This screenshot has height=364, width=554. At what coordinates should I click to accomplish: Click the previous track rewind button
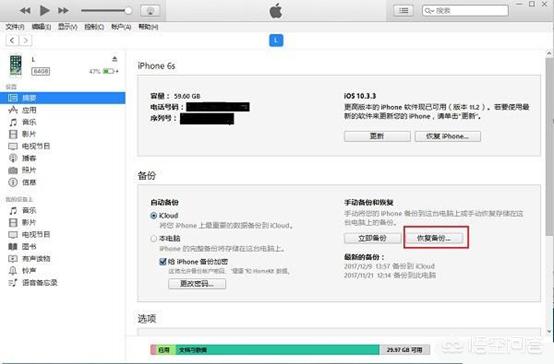pos(25,11)
